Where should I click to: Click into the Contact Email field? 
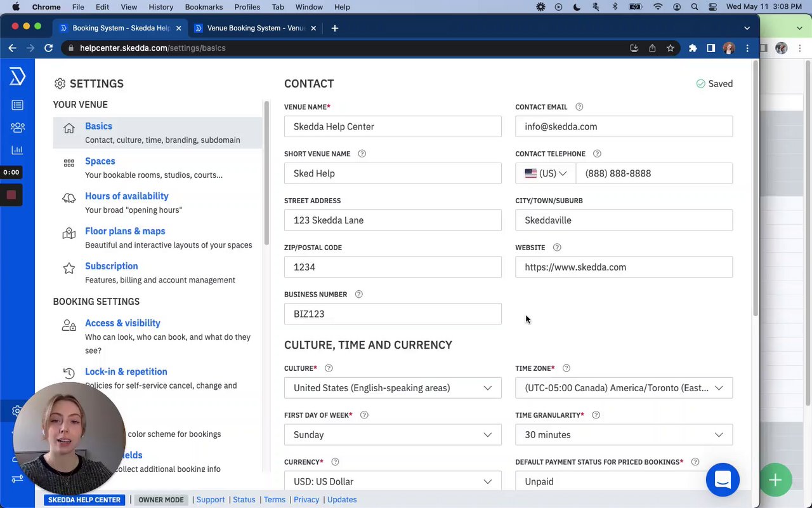(x=624, y=126)
